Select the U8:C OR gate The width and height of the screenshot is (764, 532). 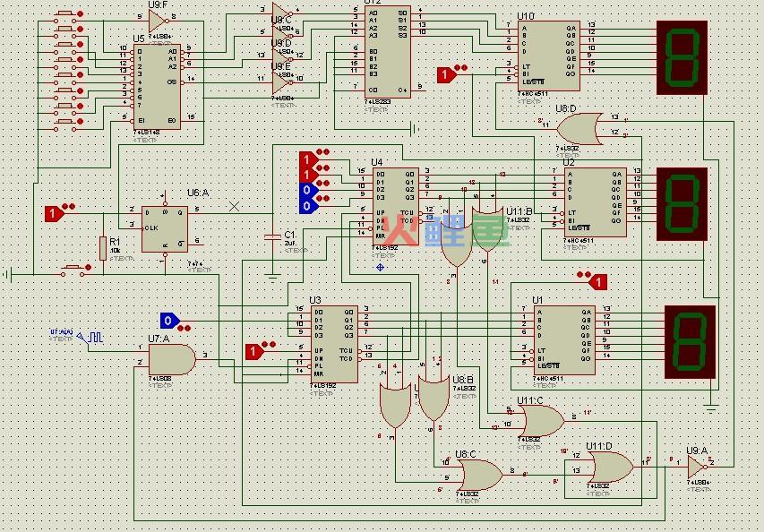pos(480,475)
